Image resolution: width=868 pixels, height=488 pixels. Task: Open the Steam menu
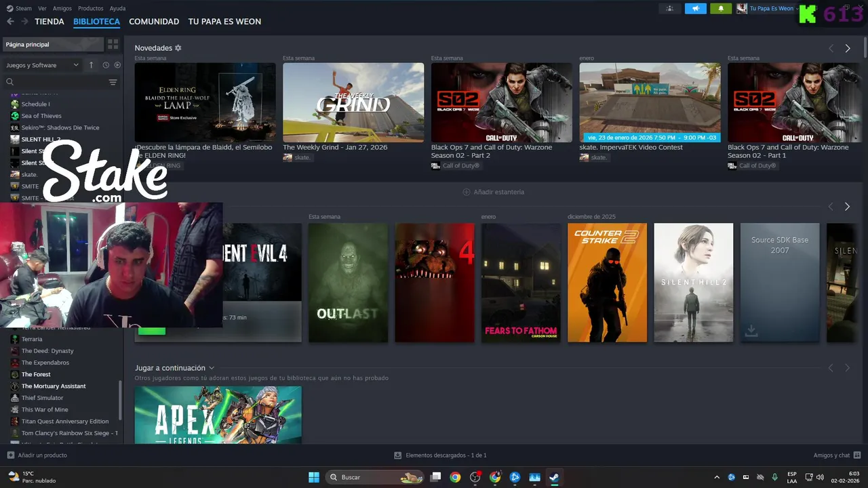click(x=19, y=9)
